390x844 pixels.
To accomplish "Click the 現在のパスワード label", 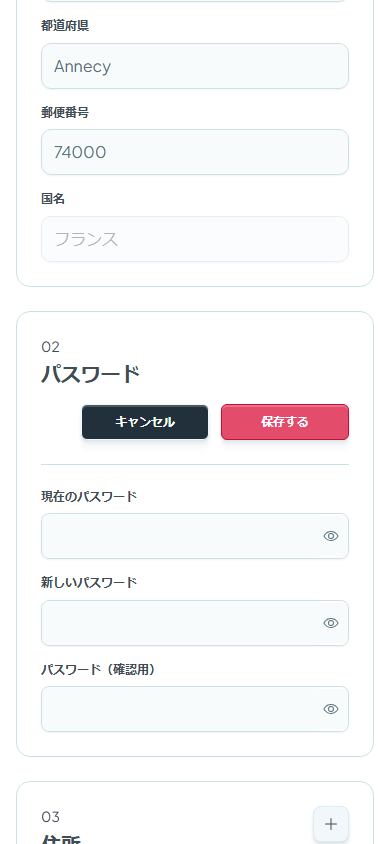I will [89, 496].
